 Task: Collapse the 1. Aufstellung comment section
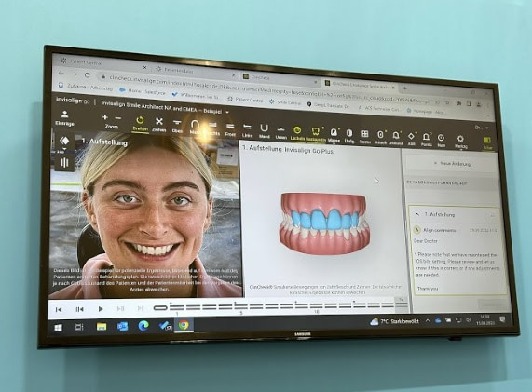click(417, 214)
